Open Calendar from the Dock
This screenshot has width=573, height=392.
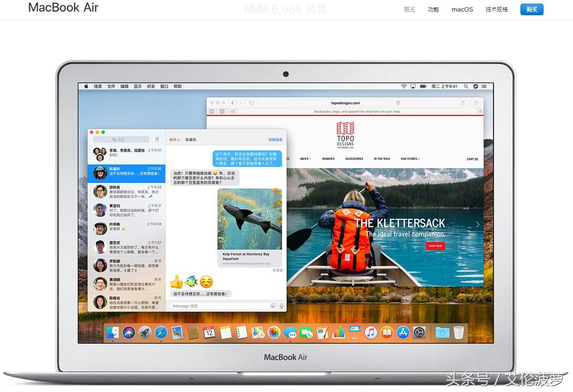pos(208,333)
